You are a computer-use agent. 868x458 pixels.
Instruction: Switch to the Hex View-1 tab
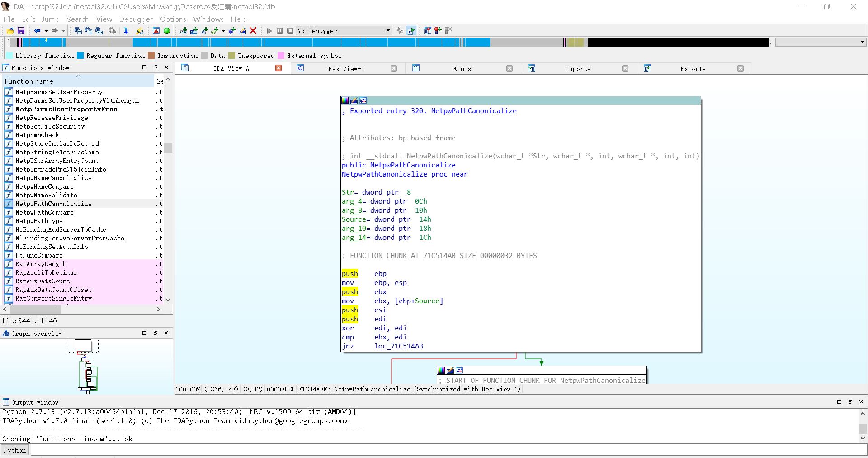click(x=346, y=69)
